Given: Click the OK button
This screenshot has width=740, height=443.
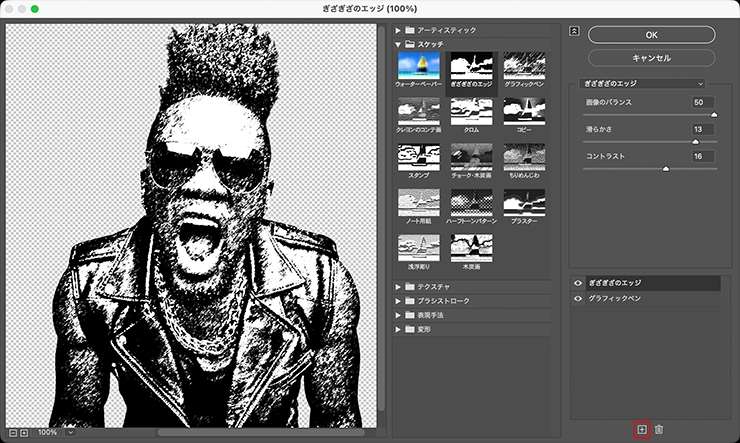Looking at the screenshot, I should coord(651,34).
